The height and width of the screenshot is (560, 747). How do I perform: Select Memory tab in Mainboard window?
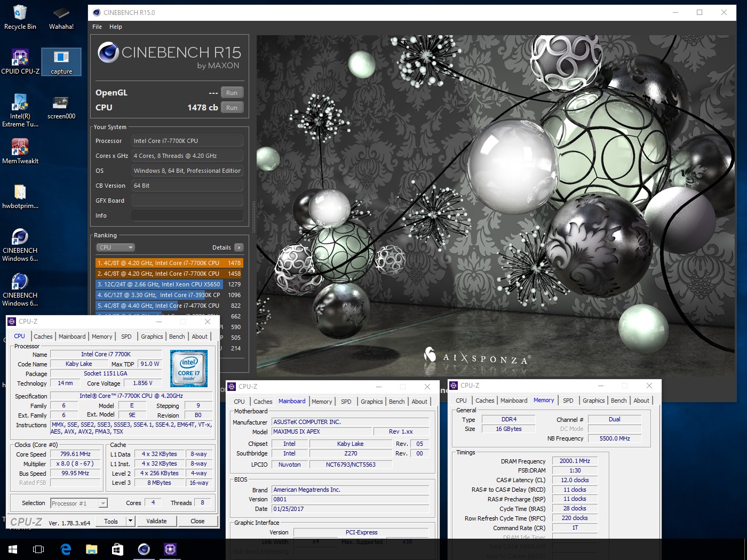pyautogui.click(x=322, y=402)
